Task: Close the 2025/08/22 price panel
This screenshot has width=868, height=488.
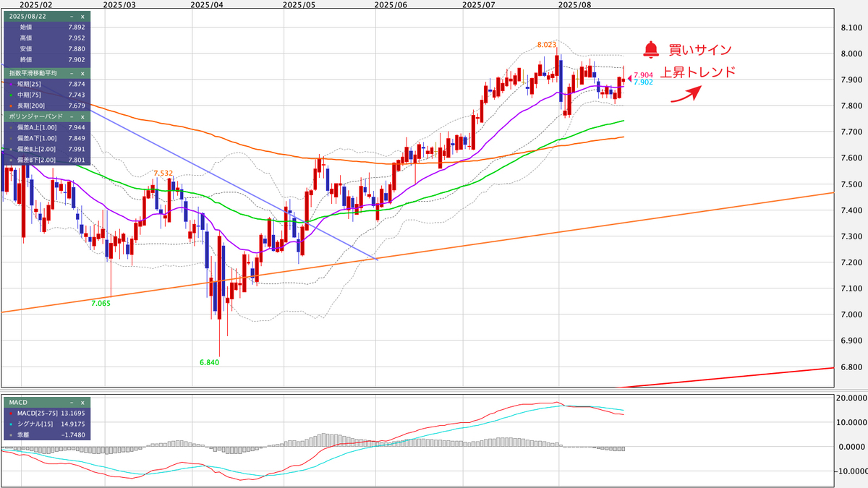Action: click(82, 16)
